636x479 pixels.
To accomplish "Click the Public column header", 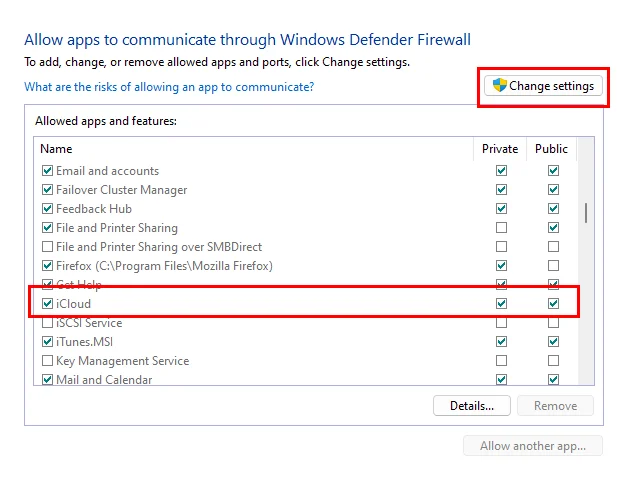I will coord(551,149).
